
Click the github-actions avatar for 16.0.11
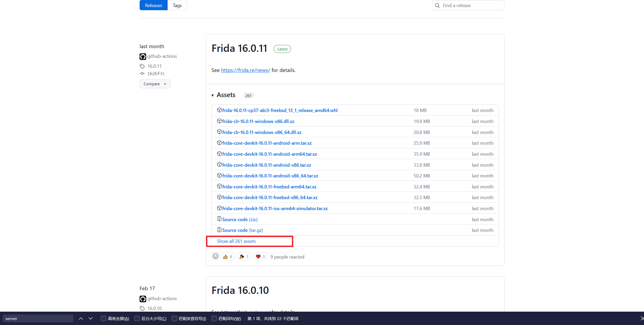click(x=143, y=57)
